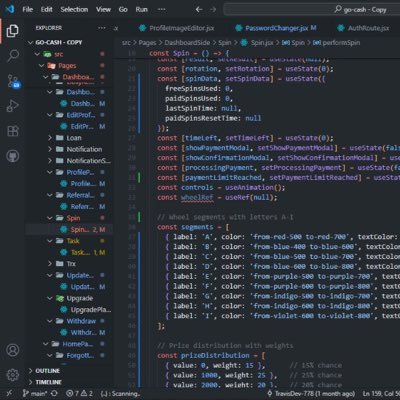The height and width of the screenshot is (400, 400).
Task: Expand the Trx folder
Action: point(50,264)
